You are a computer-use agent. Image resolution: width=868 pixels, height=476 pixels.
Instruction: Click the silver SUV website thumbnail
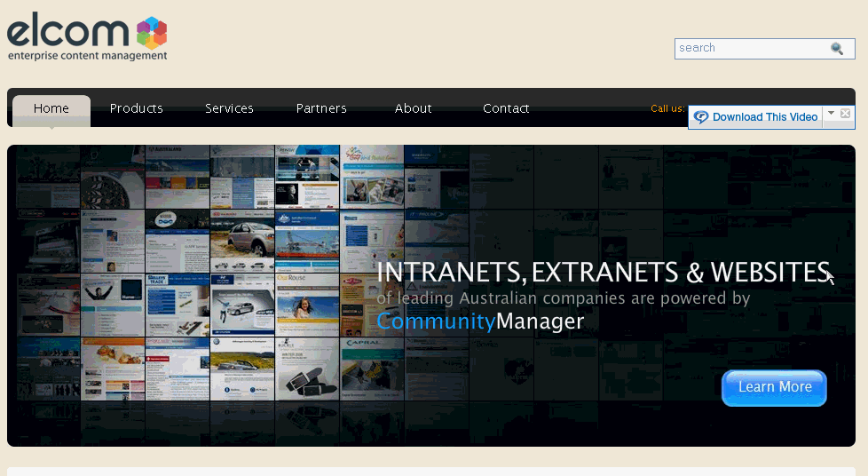pos(242,241)
